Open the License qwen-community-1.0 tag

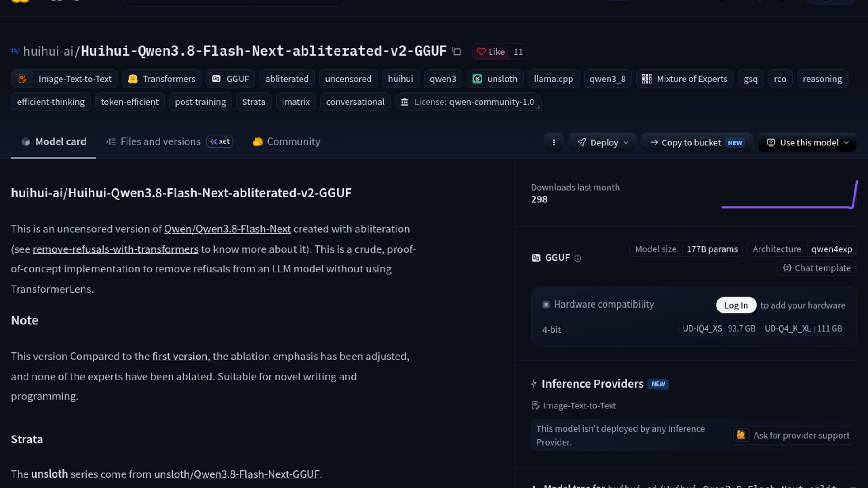click(468, 102)
